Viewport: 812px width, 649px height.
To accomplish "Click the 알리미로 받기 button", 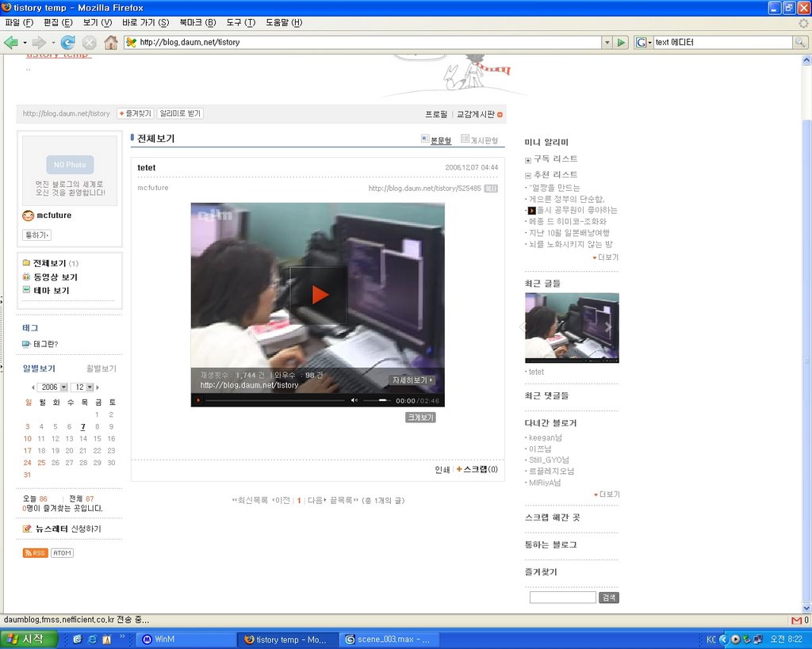I will click(x=180, y=113).
